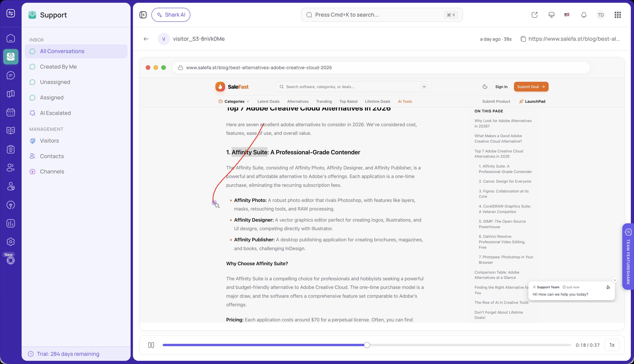Image resolution: width=634 pixels, height=364 pixels.
Task: Click '5. GIMP: The Open-Source Powerhouse' outline link
Action: 502,224
